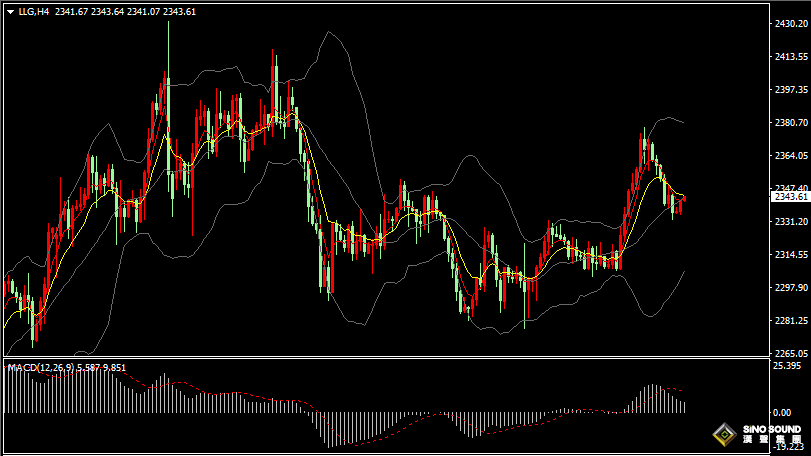Click the 2413.55 price axis label

(790, 57)
